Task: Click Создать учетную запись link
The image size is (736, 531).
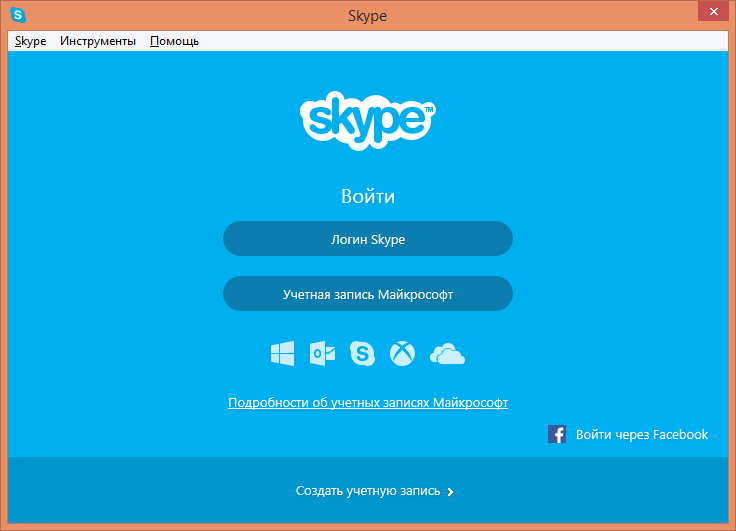Action: 368,491
